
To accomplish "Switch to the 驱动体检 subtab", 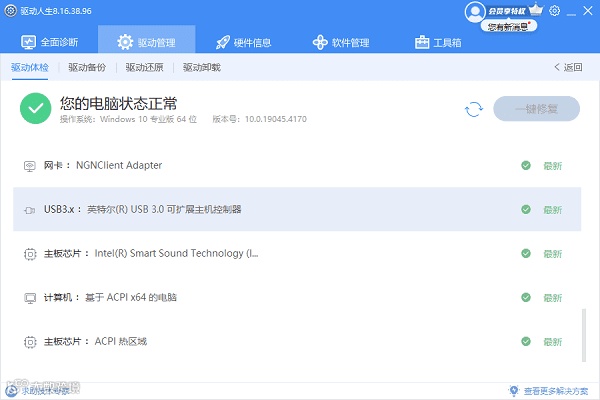I will click(x=30, y=67).
